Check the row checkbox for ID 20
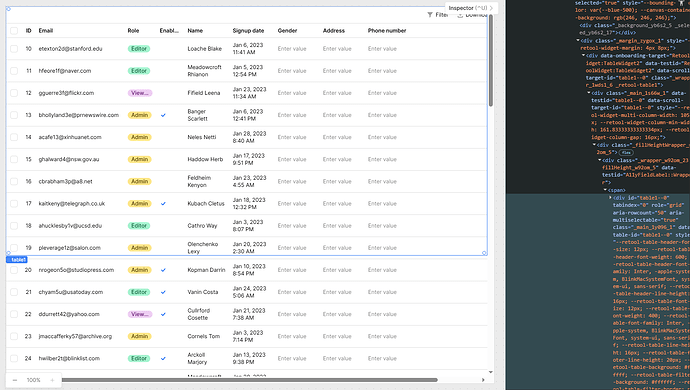 coord(14,270)
